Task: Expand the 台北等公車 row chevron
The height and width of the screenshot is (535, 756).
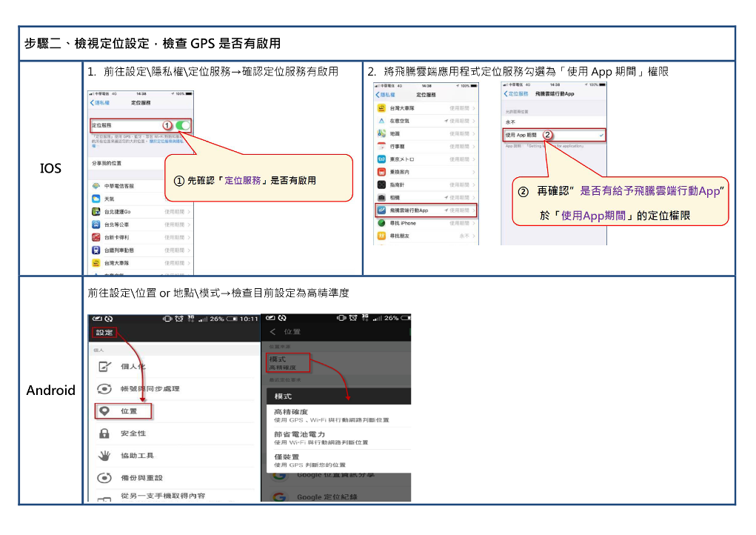Action: point(189,225)
